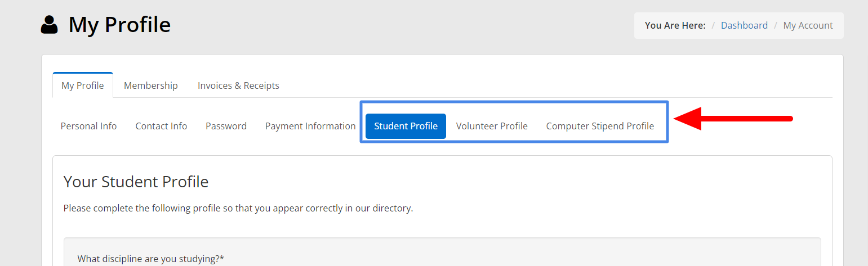Click the active Student Profile button
The image size is (868, 266).
tap(406, 126)
